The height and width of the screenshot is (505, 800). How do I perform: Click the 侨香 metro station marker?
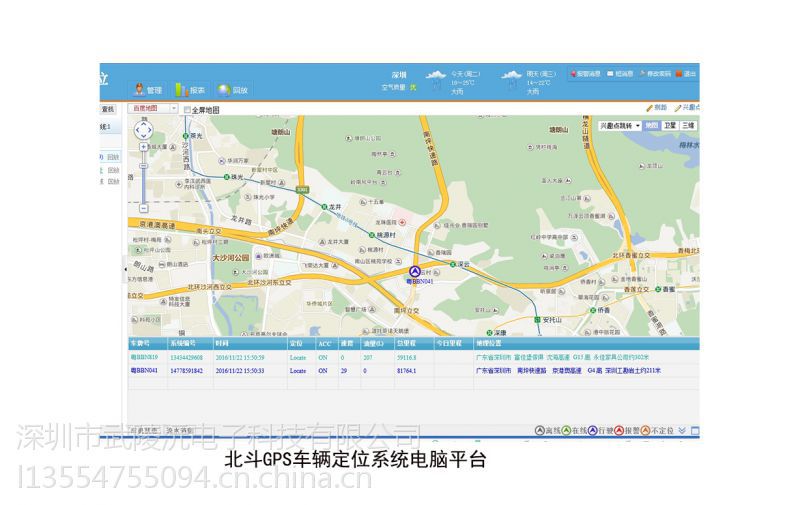coord(593,310)
